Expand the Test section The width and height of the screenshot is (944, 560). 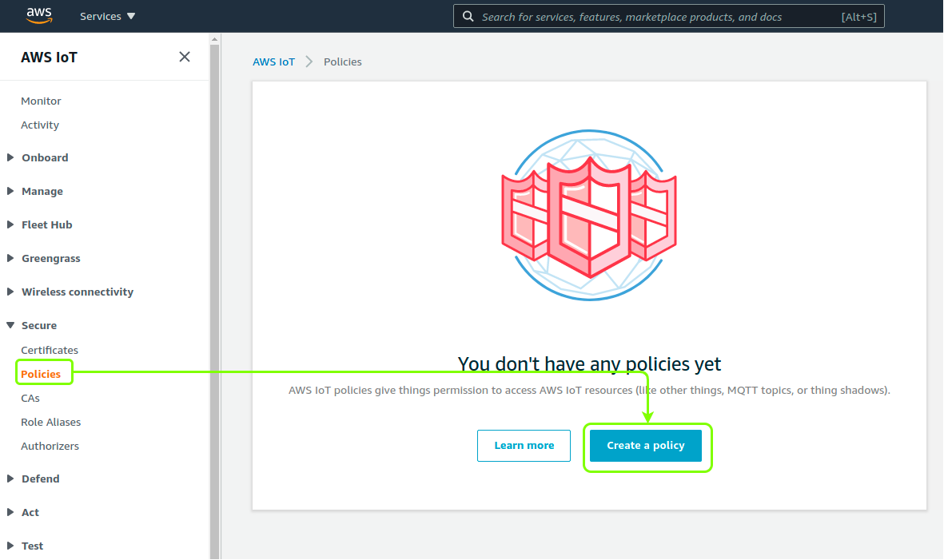coord(25,546)
